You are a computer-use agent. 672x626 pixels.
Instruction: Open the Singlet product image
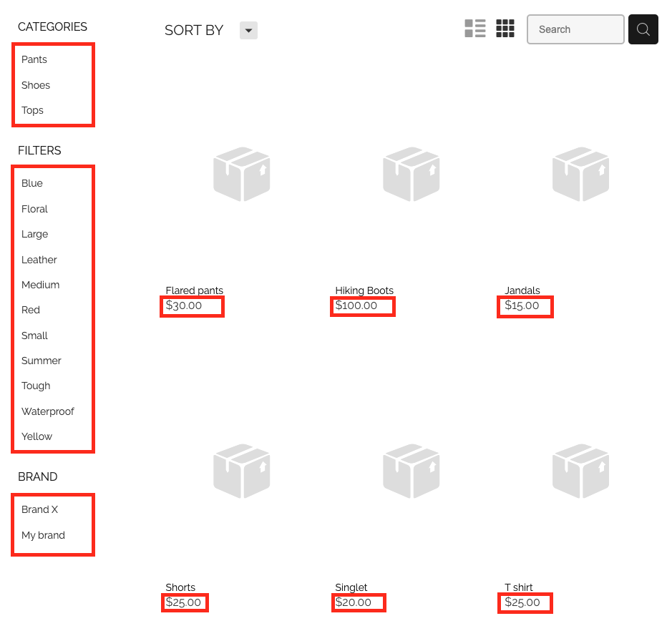[x=412, y=471]
